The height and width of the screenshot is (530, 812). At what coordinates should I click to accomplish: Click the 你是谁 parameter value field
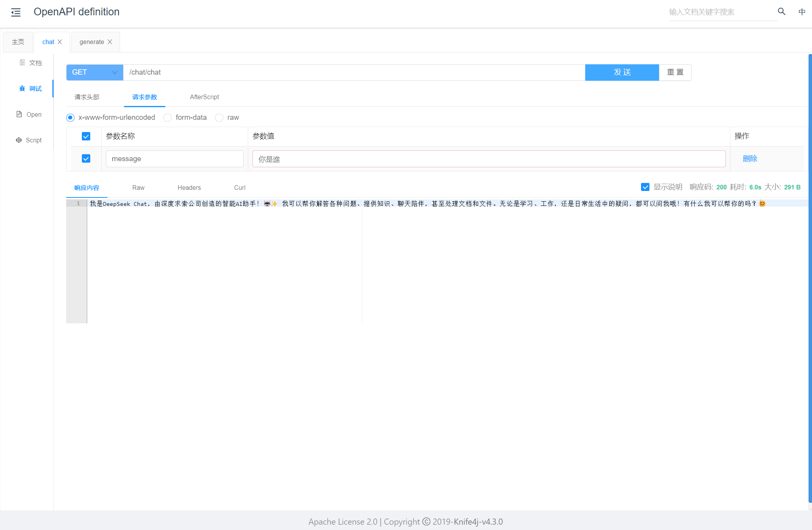[488, 159]
